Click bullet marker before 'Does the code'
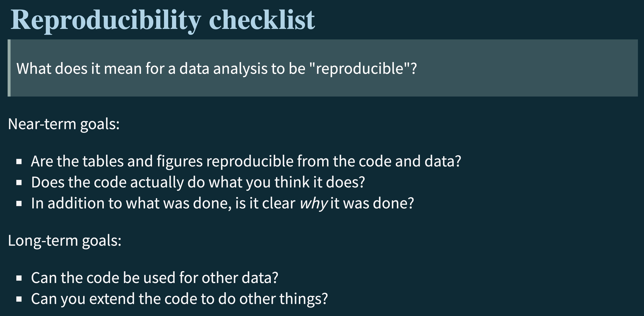The height and width of the screenshot is (316, 644). click(19, 183)
